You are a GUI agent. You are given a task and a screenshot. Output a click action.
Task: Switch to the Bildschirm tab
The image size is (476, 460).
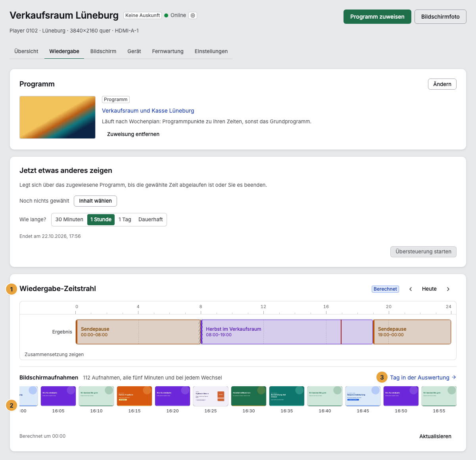(x=103, y=51)
